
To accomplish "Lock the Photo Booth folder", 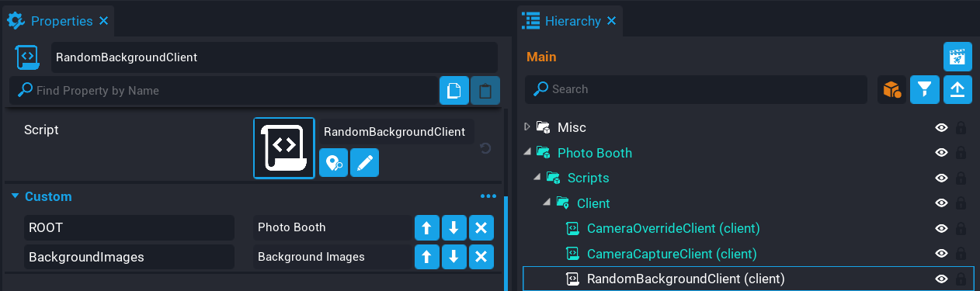I will click(961, 153).
